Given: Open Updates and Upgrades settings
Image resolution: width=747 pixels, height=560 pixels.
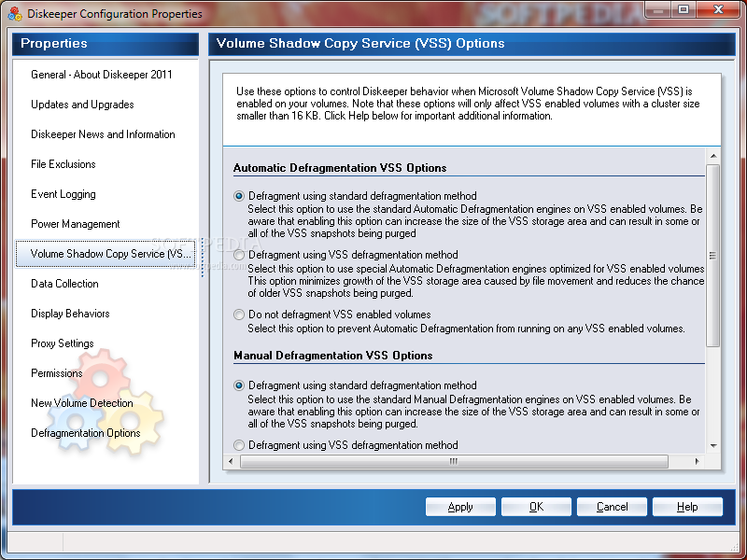Looking at the screenshot, I should (82, 105).
